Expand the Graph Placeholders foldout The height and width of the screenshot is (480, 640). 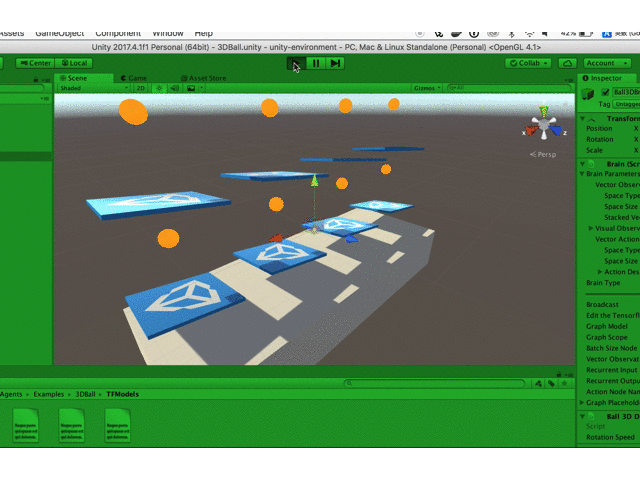(x=582, y=402)
